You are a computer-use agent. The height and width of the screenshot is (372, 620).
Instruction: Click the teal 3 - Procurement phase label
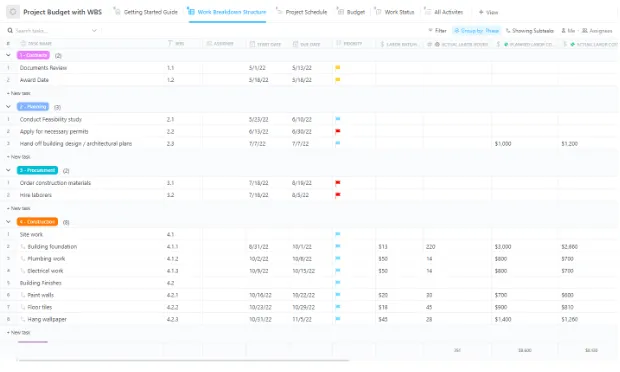click(37, 170)
